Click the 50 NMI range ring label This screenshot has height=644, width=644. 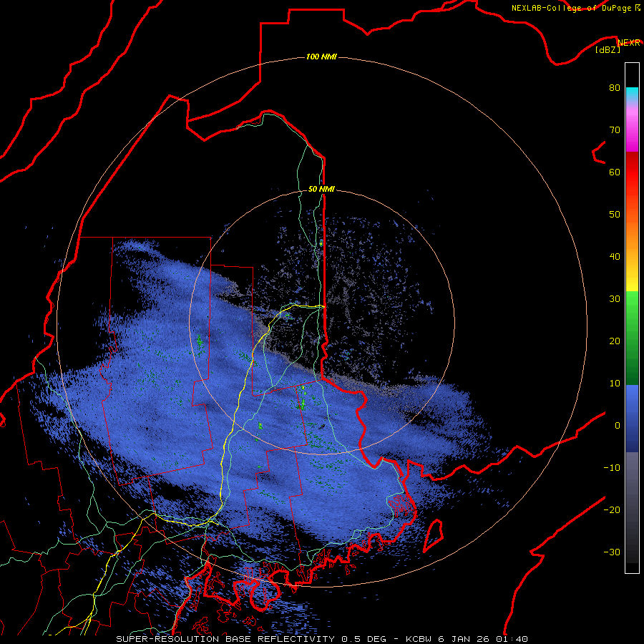click(321, 190)
